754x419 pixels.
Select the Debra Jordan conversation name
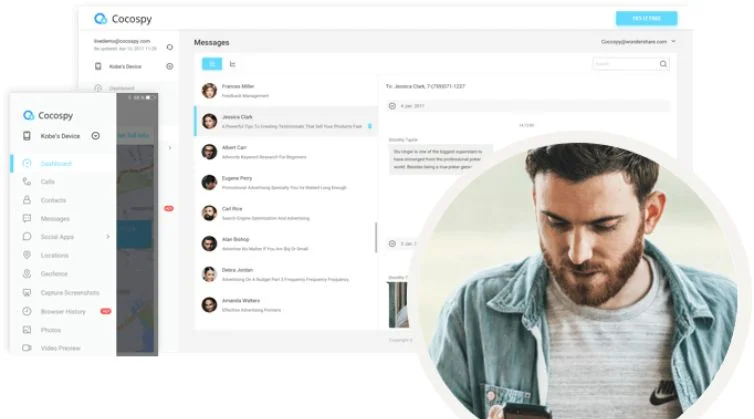click(238, 270)
